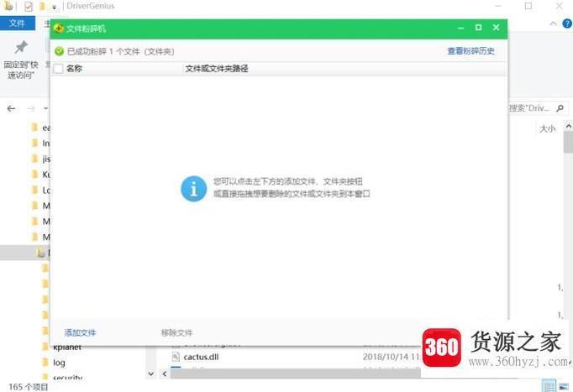Click the properties checkmark icon in title bar

tap(28, 6)
